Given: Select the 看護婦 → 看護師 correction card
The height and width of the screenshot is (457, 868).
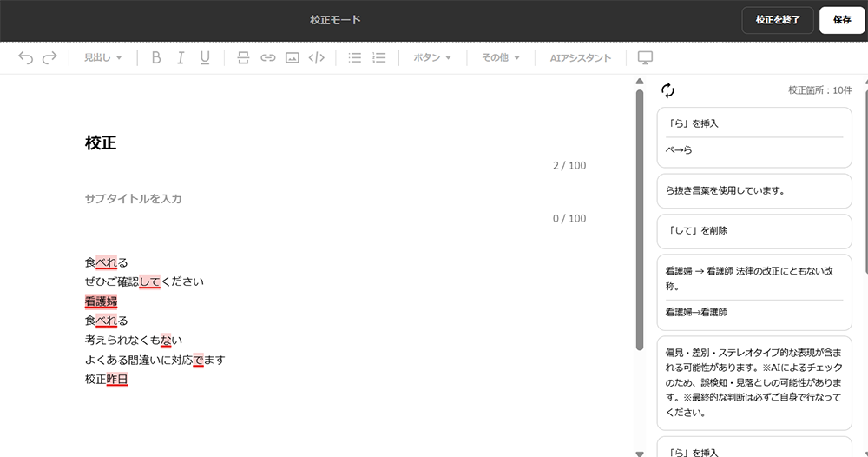Looking at the screenshot, I should click(754, 292).
